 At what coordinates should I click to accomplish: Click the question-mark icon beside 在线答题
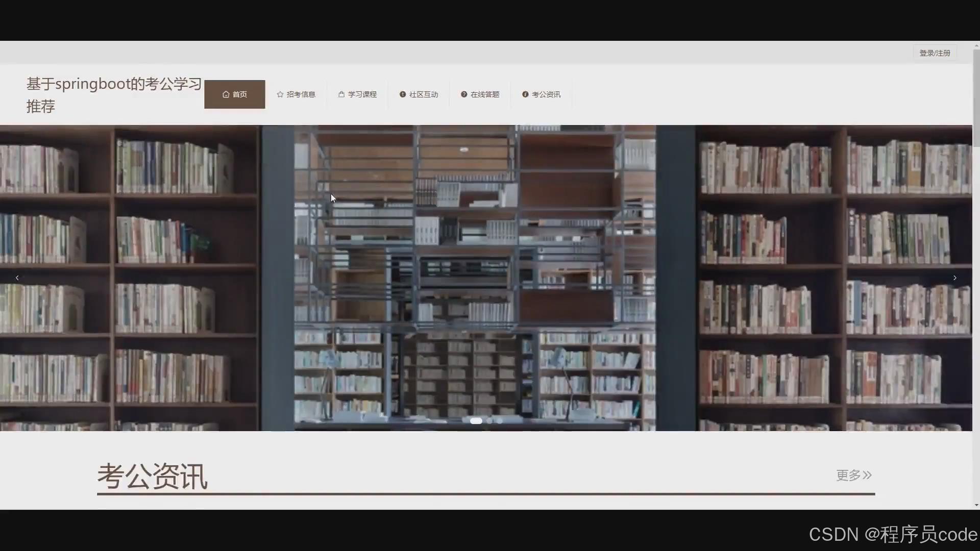463,94
